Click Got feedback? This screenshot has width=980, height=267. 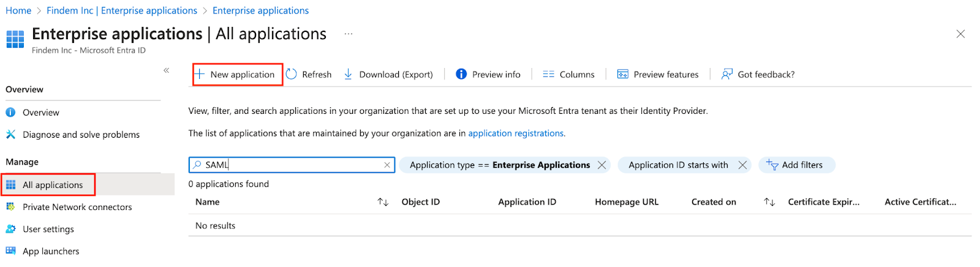[758, 75]
